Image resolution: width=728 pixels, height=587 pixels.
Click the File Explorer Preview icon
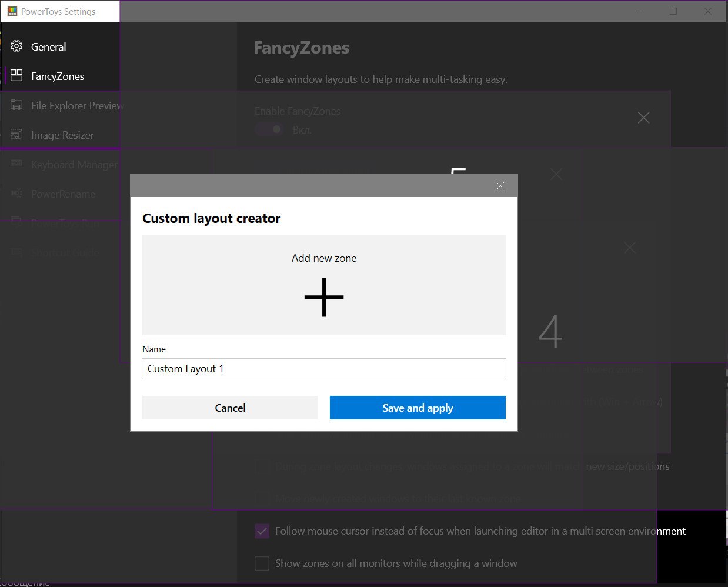click(x=16, y=105)
